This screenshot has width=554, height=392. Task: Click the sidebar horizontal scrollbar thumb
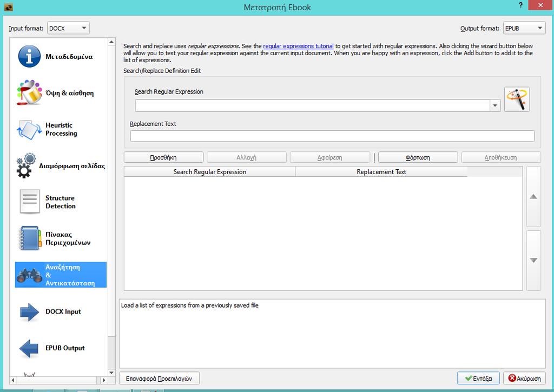(x=56, y=380)
